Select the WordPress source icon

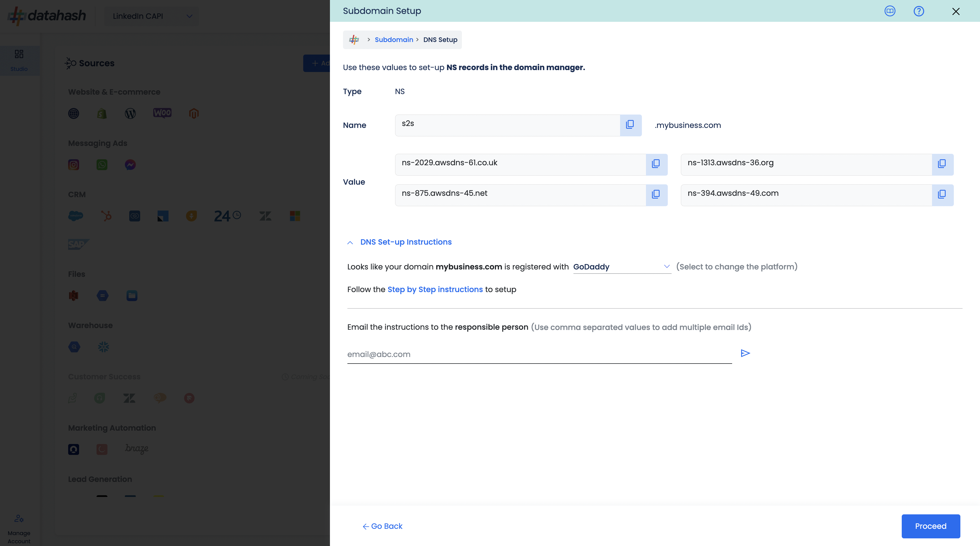click(x=130, y=113)
